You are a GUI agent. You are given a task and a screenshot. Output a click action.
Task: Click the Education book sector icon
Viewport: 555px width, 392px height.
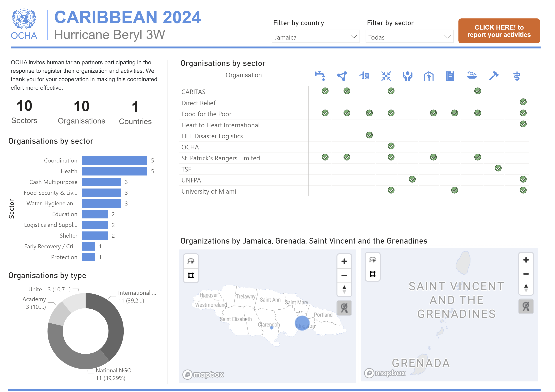tap(450, 76)
